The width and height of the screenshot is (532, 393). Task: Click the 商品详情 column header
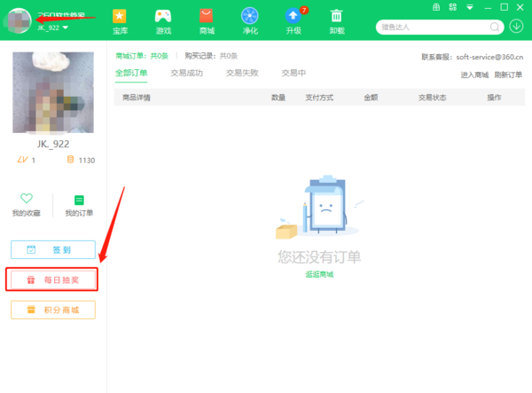point(137,98)
